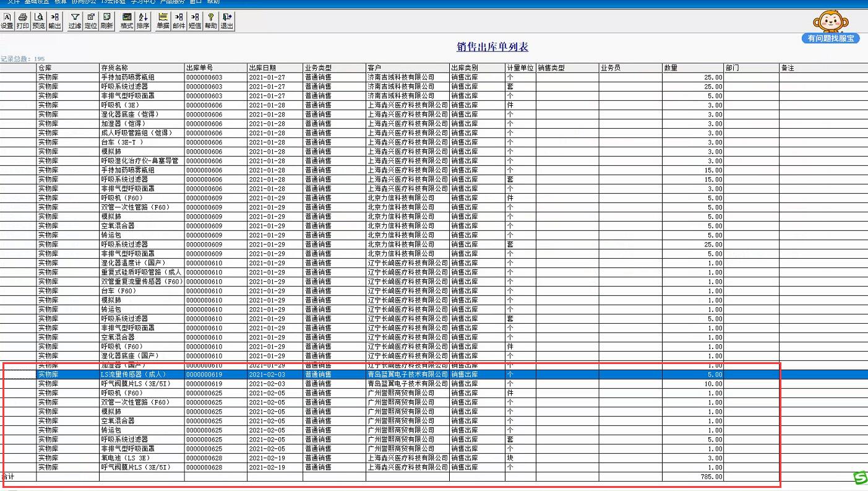Select the 湿化器温度计（国产） cell
Screen dimensions: 868x491
[142, 263]
